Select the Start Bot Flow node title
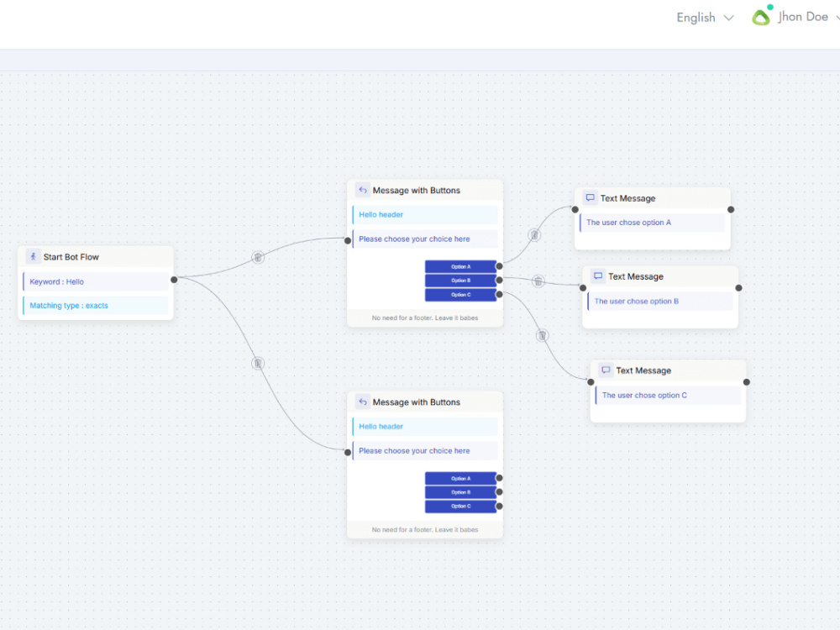This screenshot has width=840, height=630. (x=71, y=256)
